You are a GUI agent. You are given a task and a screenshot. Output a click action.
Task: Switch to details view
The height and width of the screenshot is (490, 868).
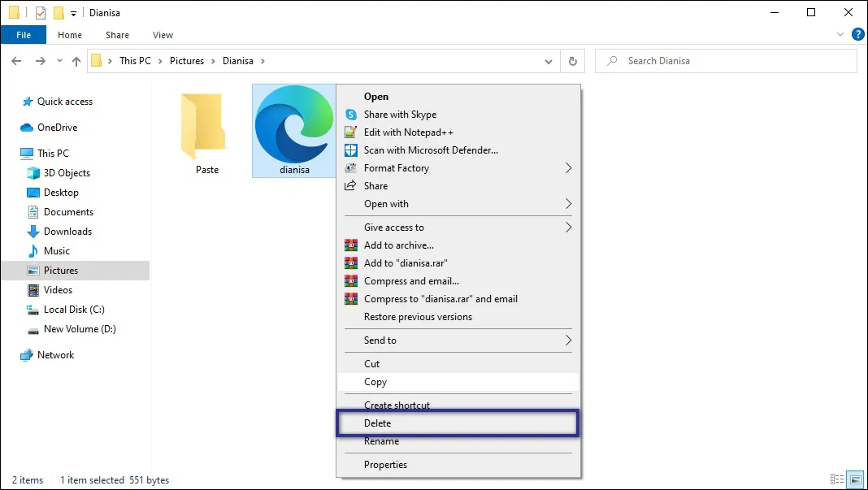pyautogui.click(x=838, y=479)
